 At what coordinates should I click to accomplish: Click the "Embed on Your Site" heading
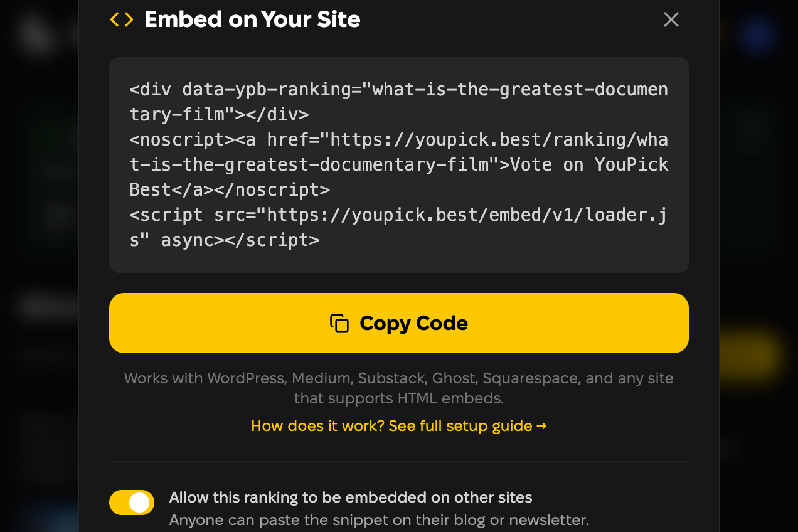pos(252,19)
